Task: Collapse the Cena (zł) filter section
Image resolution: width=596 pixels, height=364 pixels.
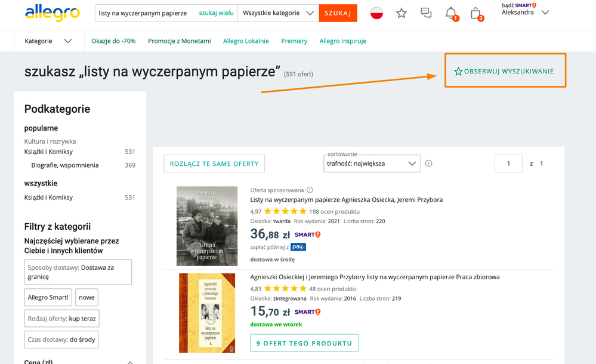Action: point(130,362)
